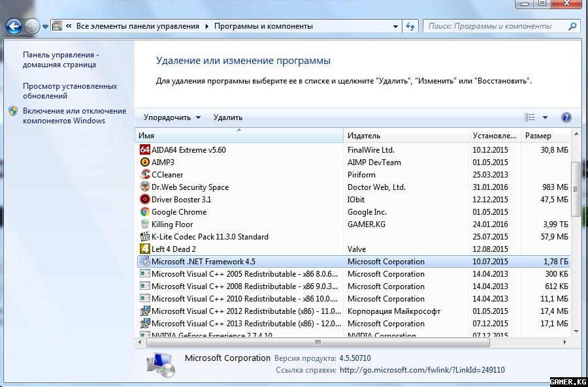Screen dimensions: 588x387
Task: Select Left 4 Dead 2 in the list
Action: point(174,249)
